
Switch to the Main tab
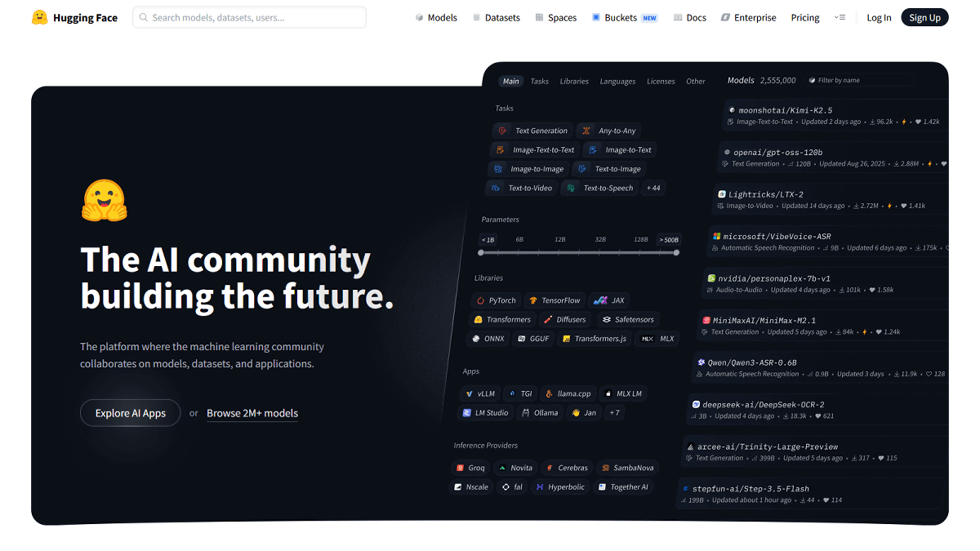[511, 81]
